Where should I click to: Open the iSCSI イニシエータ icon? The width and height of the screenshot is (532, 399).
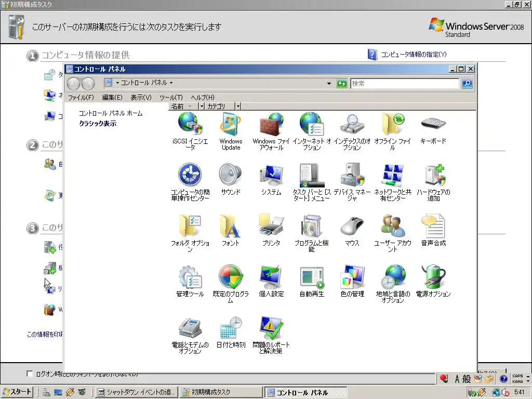pyautogui.click(x=190, y=131)
